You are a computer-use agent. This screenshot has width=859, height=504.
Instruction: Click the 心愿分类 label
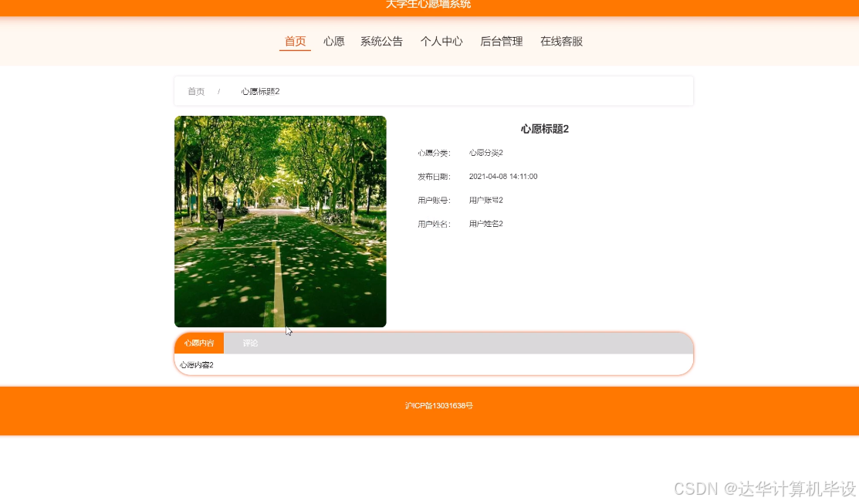(434, 153)
